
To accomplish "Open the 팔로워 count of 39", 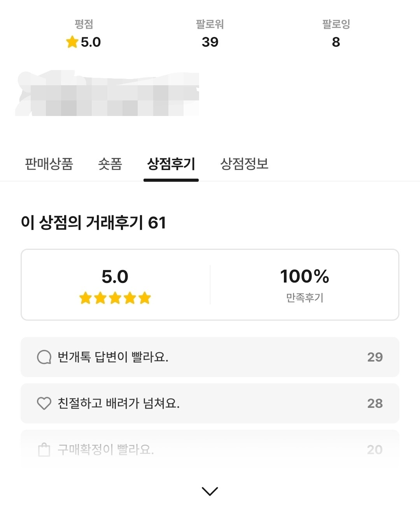I will point(210,42).
